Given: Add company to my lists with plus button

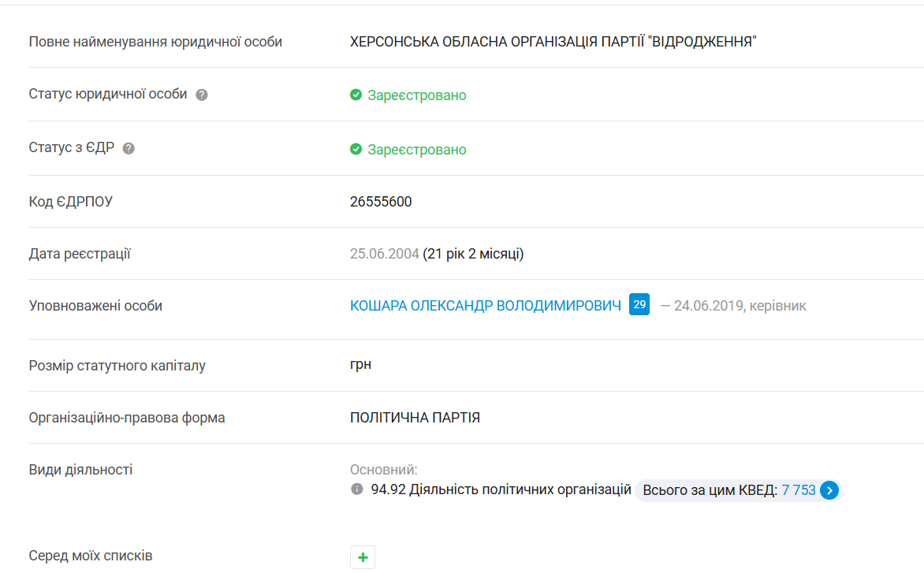Looking at the screenshot, I should tap(363, 557).
